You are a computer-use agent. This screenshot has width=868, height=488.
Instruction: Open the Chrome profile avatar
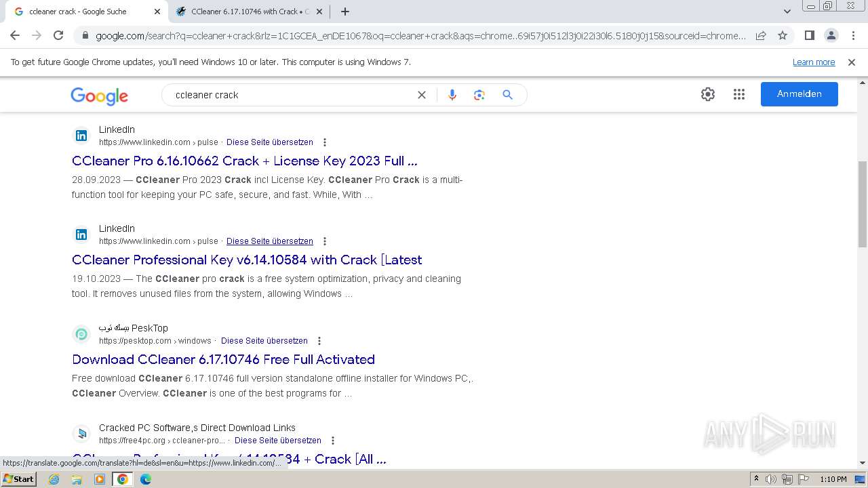pyautogui.click(x=831, y=36)
